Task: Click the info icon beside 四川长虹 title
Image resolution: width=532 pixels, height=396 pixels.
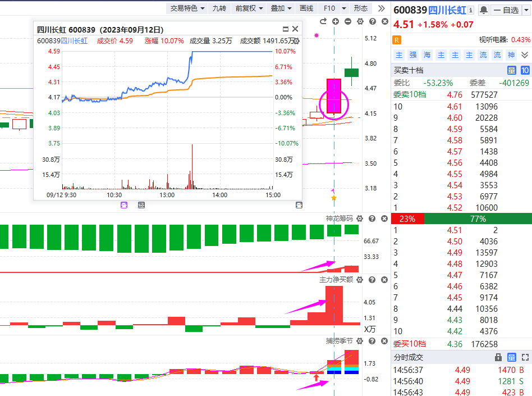Action: 471,10
